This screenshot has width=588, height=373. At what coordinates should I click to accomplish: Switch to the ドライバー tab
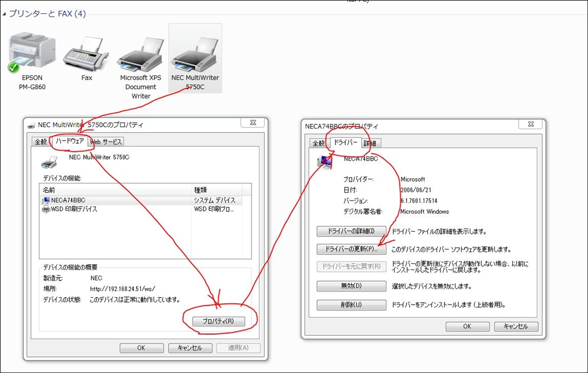click(x=346, y=143)
